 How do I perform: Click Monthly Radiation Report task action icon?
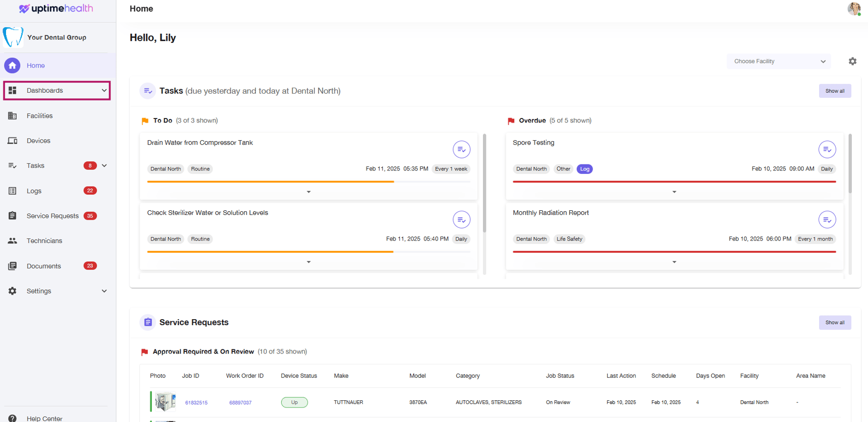pos(827,219)
